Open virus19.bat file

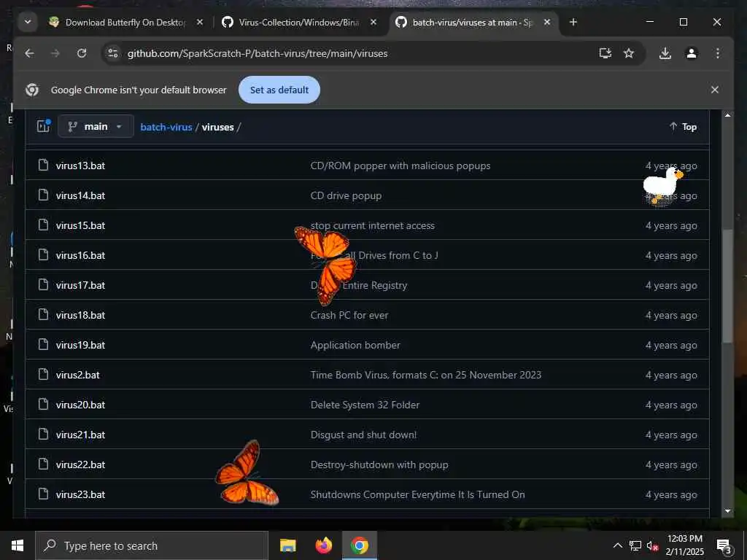point(80,345)
